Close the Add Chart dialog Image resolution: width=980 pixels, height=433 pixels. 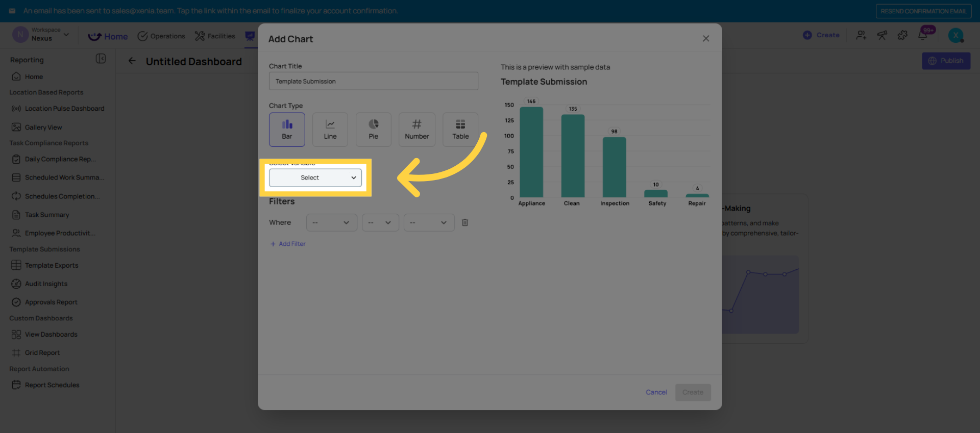[706, 39]
